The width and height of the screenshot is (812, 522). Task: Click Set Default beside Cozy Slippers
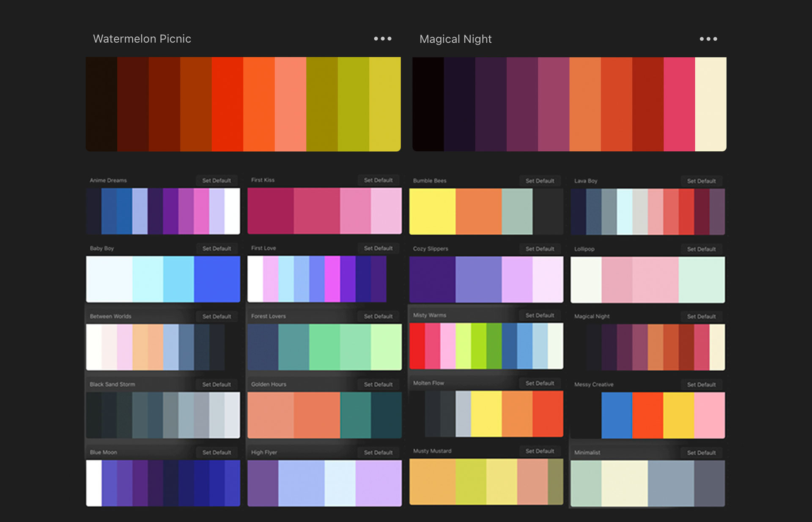click(540, 249)
